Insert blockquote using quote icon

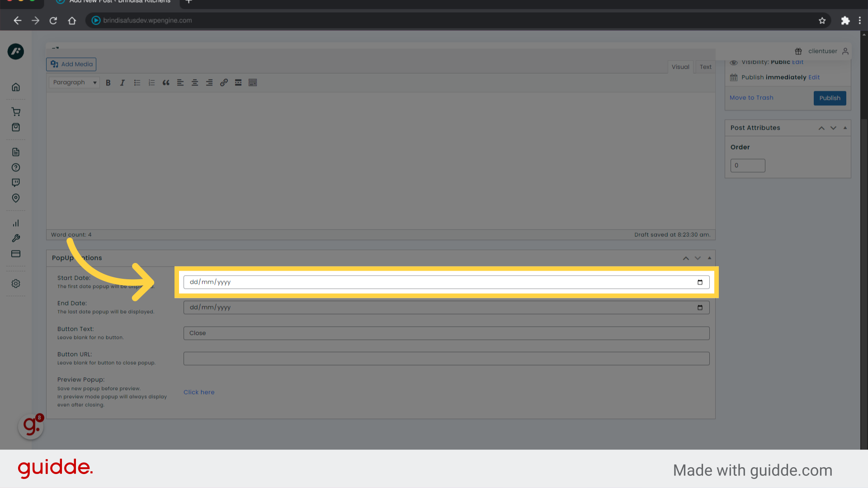pyautogui.click(x=166, y=83)
